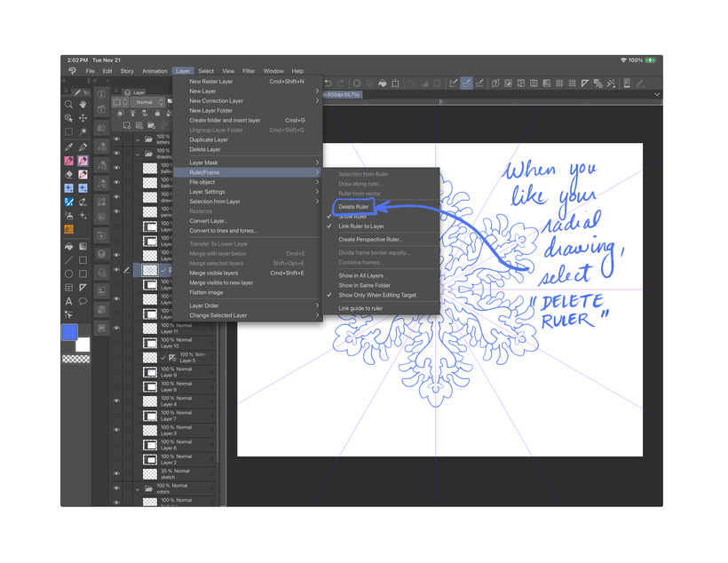Viewport: 728px width, 563px height.
Task: Click Flatten image in the Layer menu
Action: click(x=206, y=292)
